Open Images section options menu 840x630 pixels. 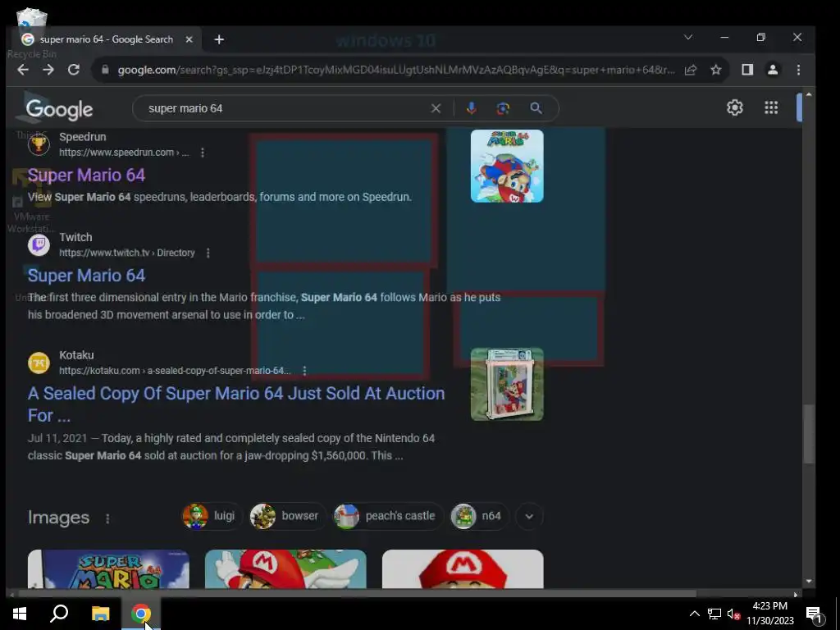tap(107, 518)
